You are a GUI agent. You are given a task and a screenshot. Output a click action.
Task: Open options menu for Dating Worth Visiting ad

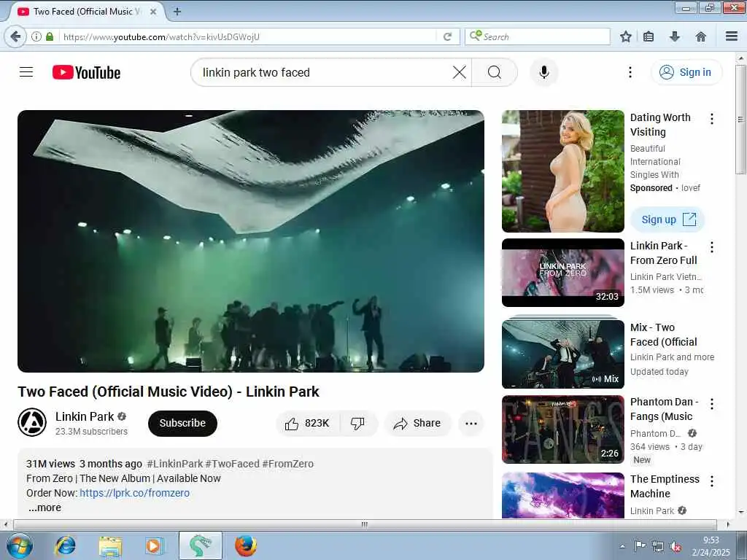click(712, 119)
